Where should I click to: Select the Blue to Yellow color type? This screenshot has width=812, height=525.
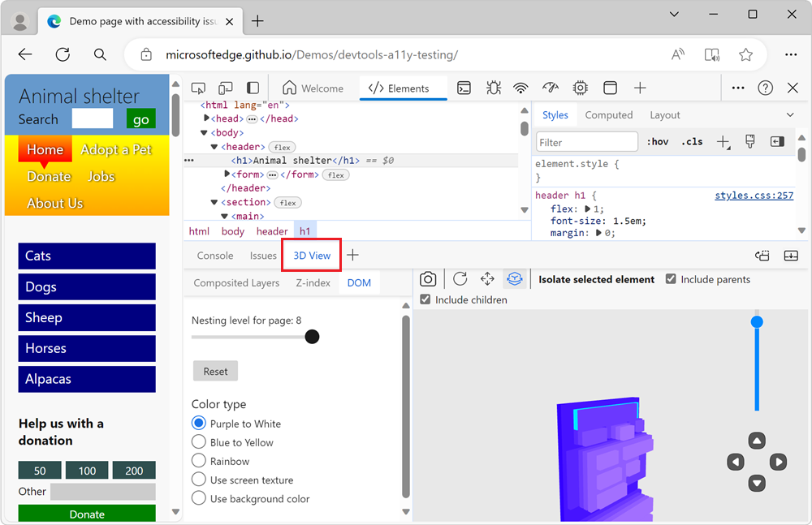point(198,441)
